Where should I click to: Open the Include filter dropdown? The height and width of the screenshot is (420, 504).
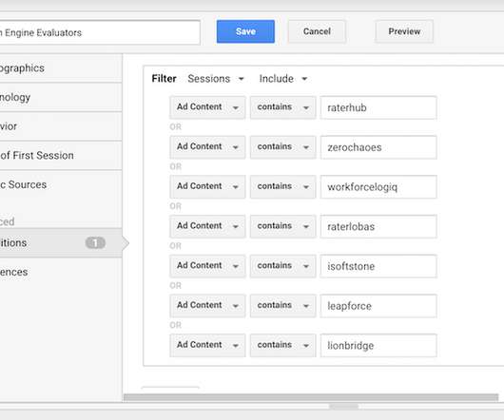coord(283,79)
